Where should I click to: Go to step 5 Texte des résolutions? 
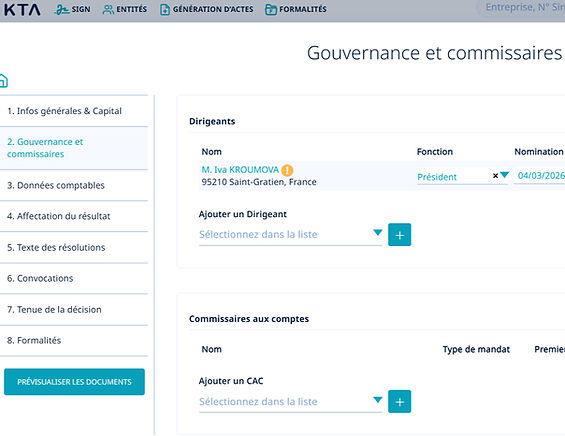(x=74, y=248)
